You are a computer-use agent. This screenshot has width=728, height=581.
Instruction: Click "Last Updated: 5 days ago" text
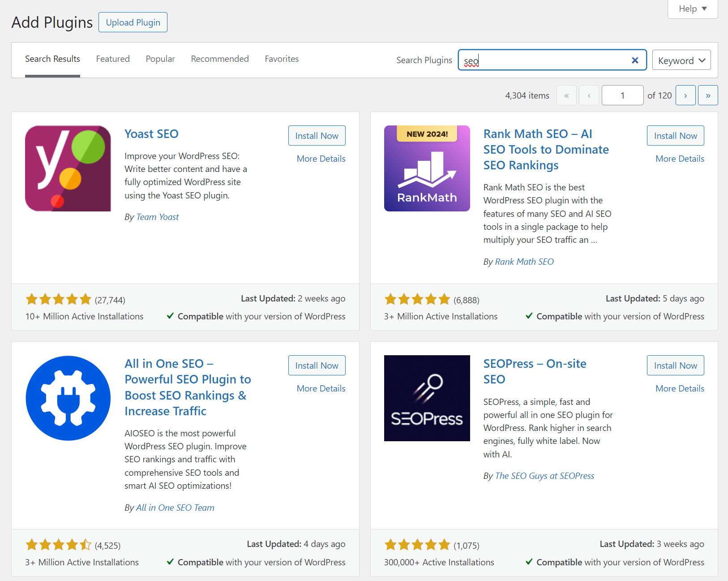click(655, 298)
